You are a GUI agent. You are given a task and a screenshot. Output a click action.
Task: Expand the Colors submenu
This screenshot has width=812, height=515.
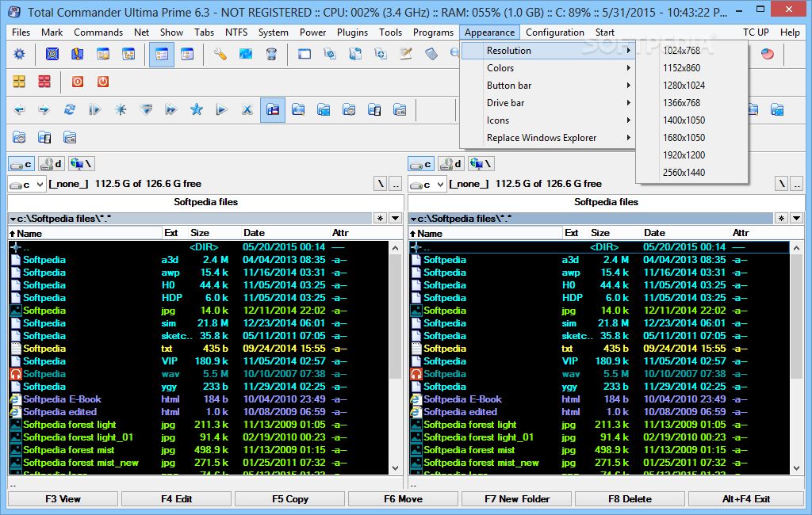tap(547, 68)
